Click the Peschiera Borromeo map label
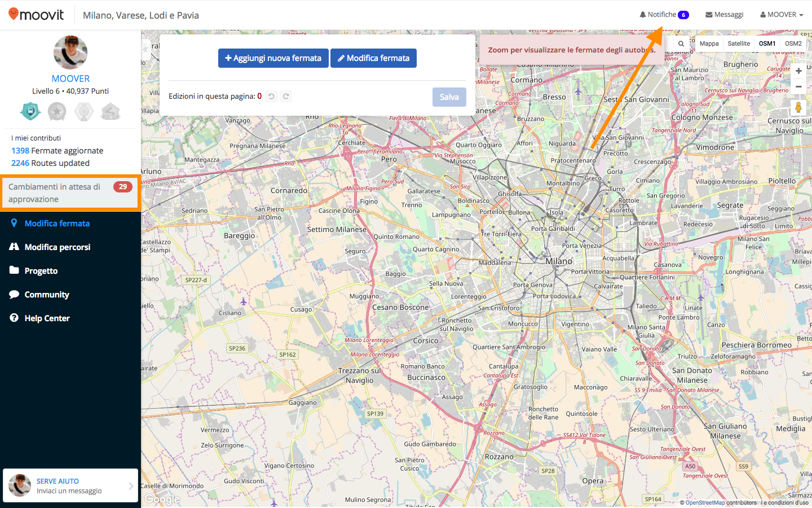The width and height of the screenshot is (812, 508). click(x=757, y=345)
